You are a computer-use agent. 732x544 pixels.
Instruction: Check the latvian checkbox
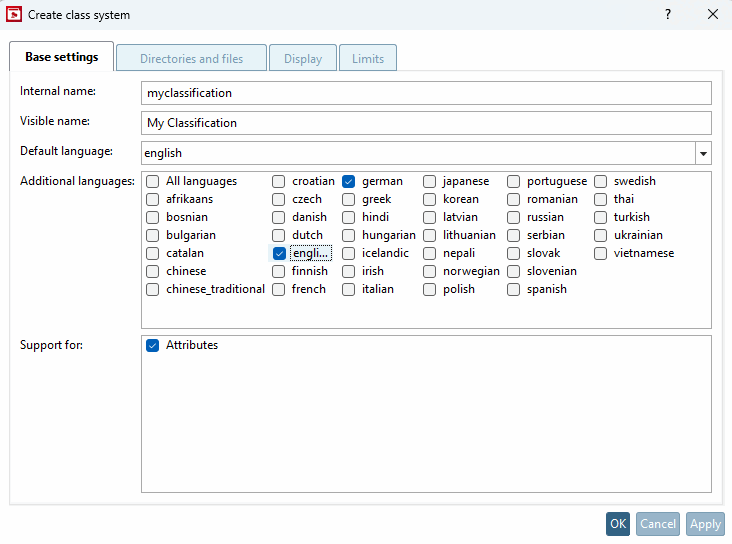coord(429,217)
